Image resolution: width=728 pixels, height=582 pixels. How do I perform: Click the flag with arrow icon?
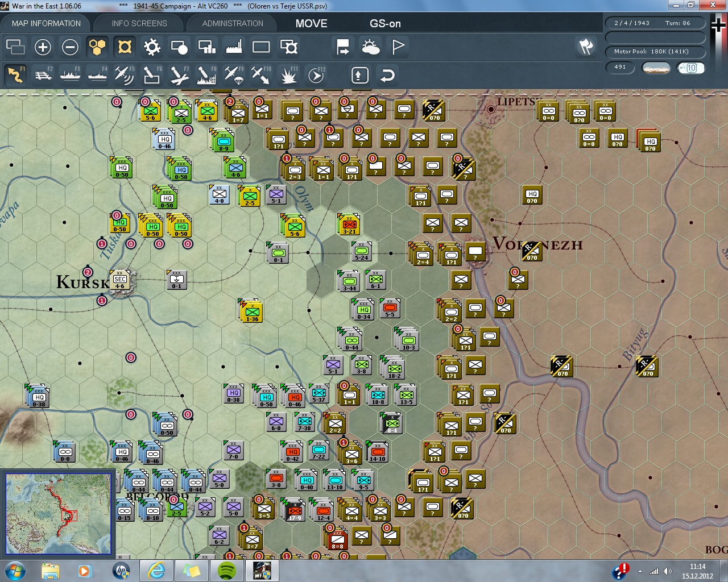tap(343, 47)
